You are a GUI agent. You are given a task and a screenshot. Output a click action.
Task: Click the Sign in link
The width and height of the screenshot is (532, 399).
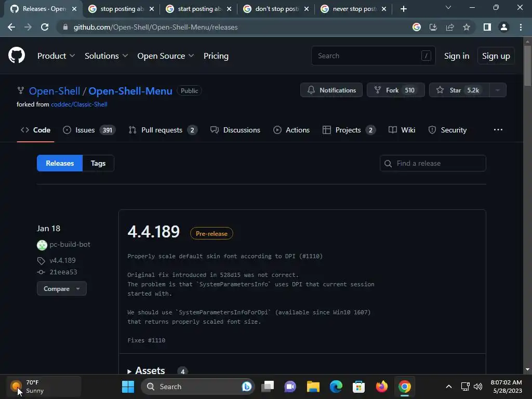(x=457, y=56)
